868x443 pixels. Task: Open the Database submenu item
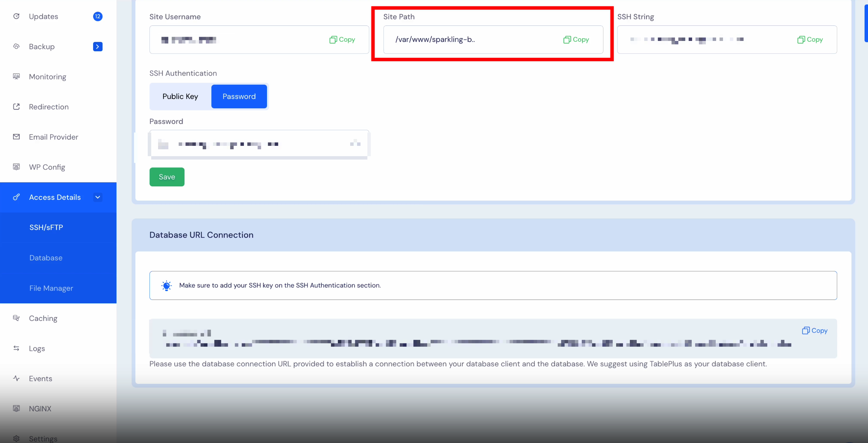click(46, 258)
